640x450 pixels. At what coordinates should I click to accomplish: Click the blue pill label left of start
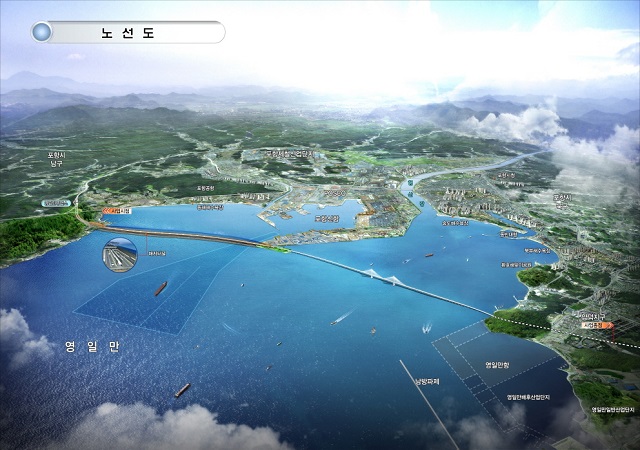[56, 203]
